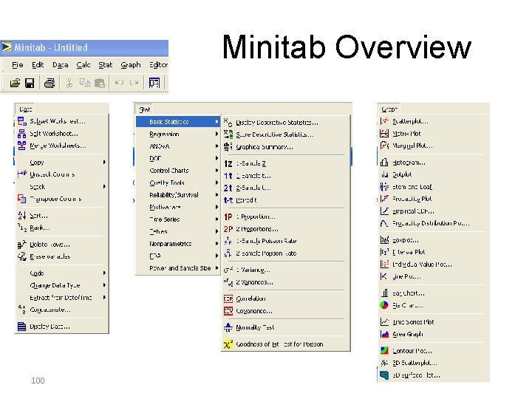Click the Save diskette toolbar icon
The height and width of the screenshot is (399, 532).
click(x=30, y=83)
